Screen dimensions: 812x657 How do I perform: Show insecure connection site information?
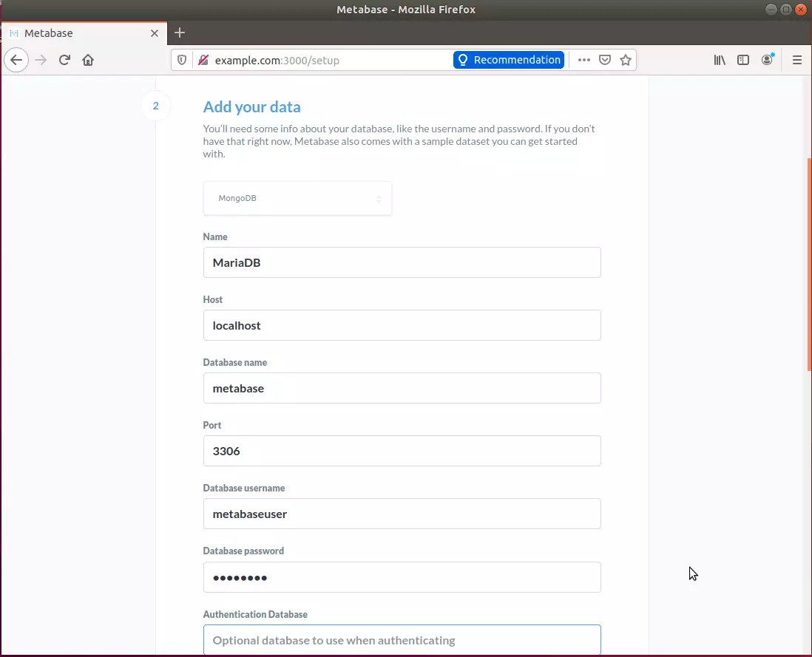[x=203, y=60]
